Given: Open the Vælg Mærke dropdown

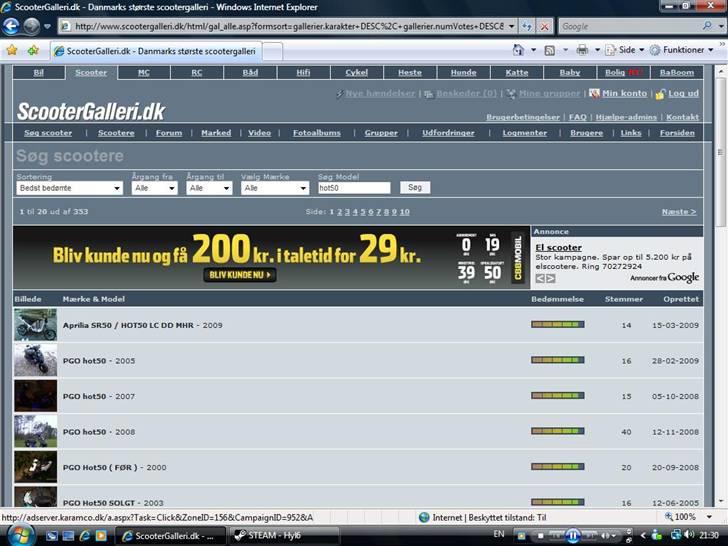Looking at the screenshot, I should click(x=275, y=188).
